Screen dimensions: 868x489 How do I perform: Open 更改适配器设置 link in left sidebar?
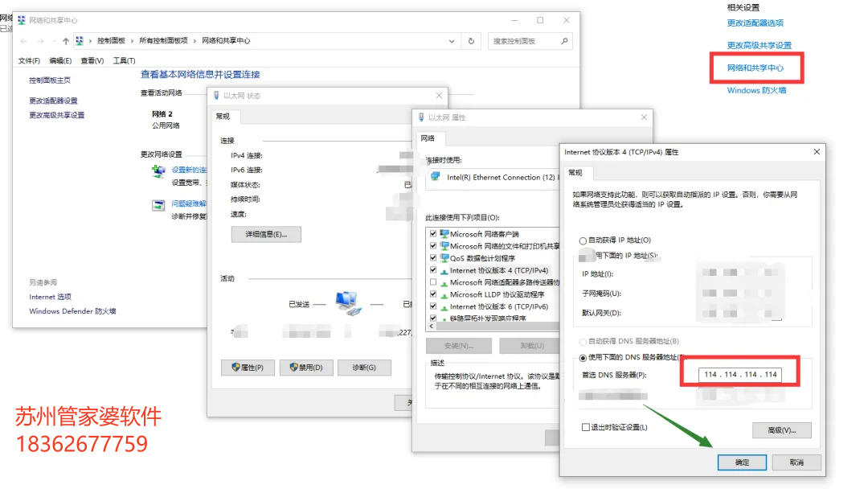coord(54,101)
